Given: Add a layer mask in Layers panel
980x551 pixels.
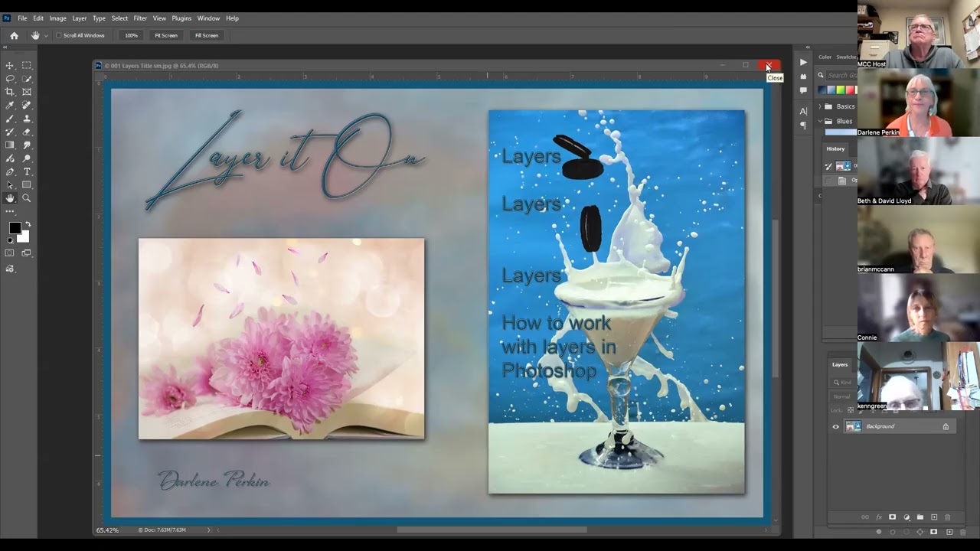Looking at the screenshot, I should 892,517.
